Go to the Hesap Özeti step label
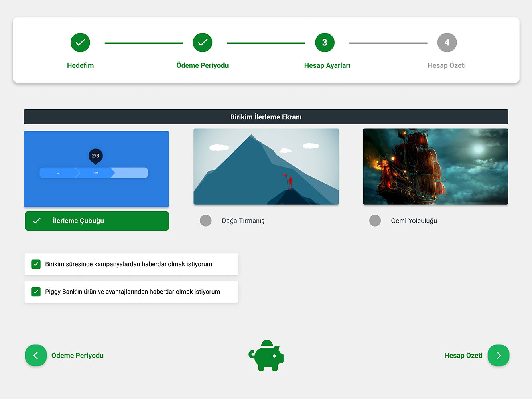Screen dimensions: 532x399 point(446,65)
